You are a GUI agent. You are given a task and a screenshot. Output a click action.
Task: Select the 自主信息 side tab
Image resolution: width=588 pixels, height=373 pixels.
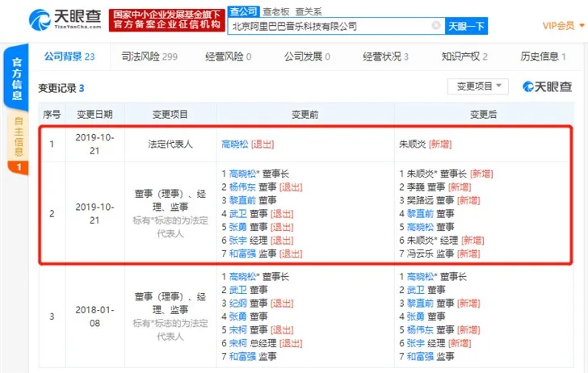click(x=18, y=136)
